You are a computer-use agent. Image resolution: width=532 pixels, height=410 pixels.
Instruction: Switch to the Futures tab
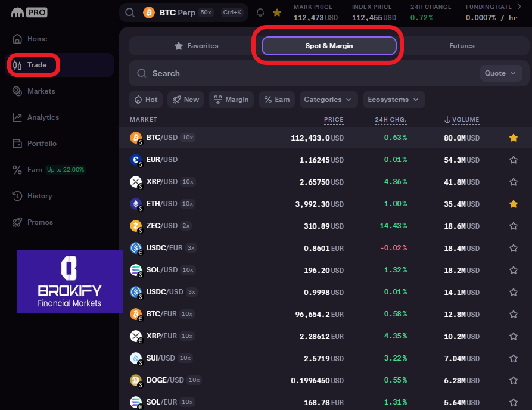pos(462,46)
